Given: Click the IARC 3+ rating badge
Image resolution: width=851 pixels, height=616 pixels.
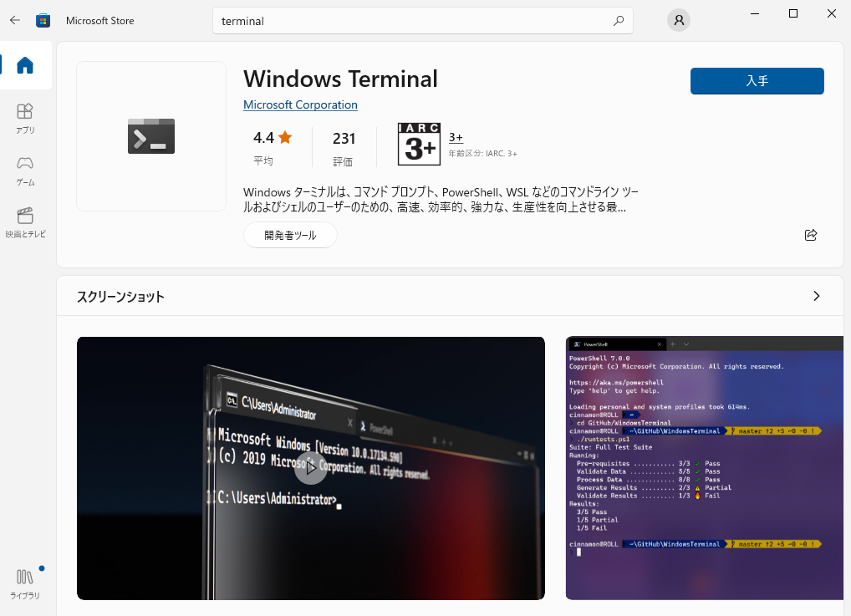Looking at the screenshot, I should 419,144.
